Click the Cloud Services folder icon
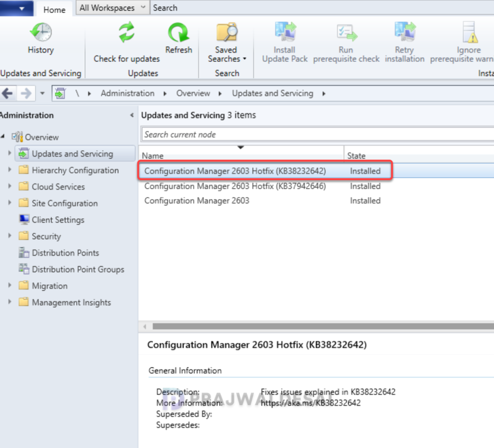Image resolution: width=494 pixels, height=448 pixels. click(24, 186)
